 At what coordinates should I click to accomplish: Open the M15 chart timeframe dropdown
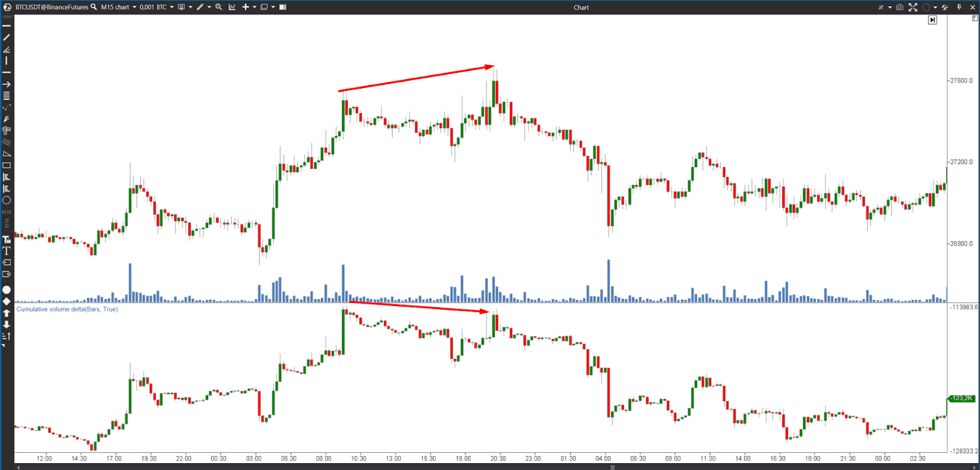pyautogui.click(x=119, y=7)
